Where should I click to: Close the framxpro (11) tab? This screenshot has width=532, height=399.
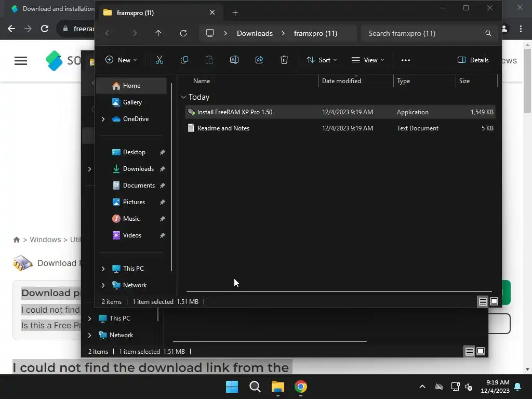pos(212,12)
